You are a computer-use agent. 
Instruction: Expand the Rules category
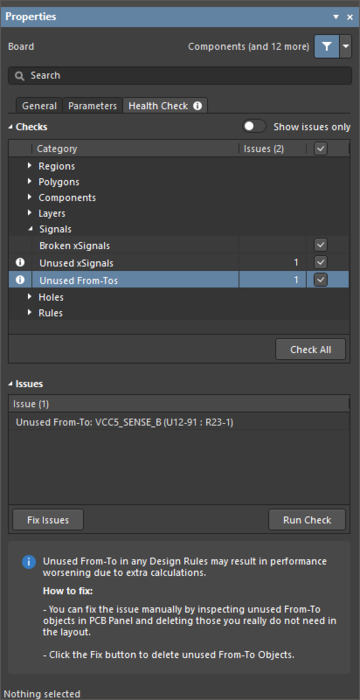point(29,312)
